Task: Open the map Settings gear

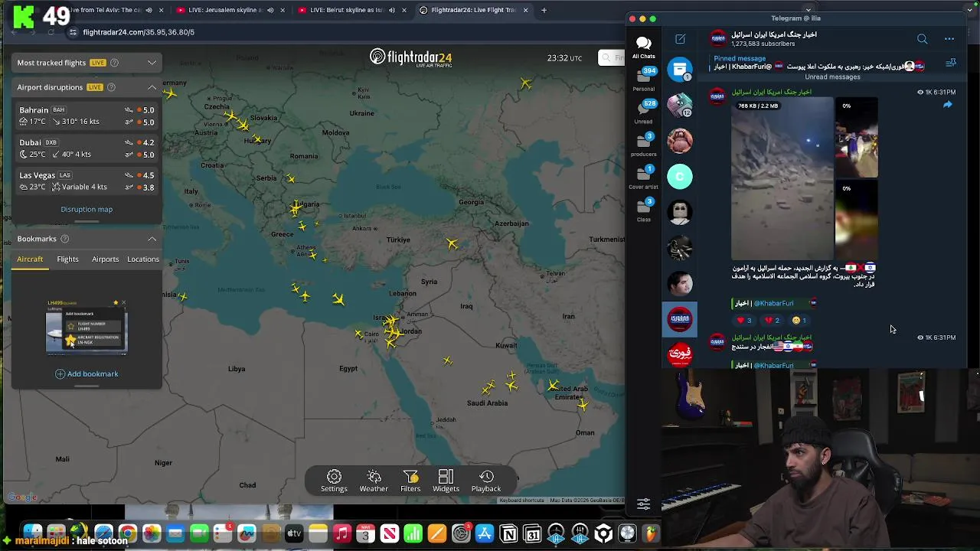Action: tap(334, 481)
